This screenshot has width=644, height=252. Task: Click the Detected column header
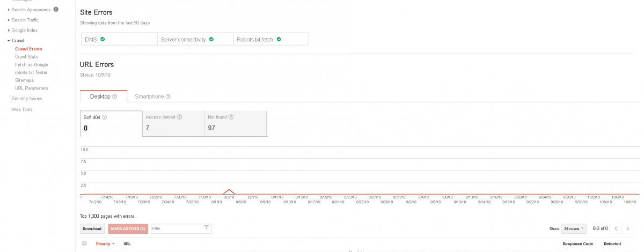tap(612, 243)
